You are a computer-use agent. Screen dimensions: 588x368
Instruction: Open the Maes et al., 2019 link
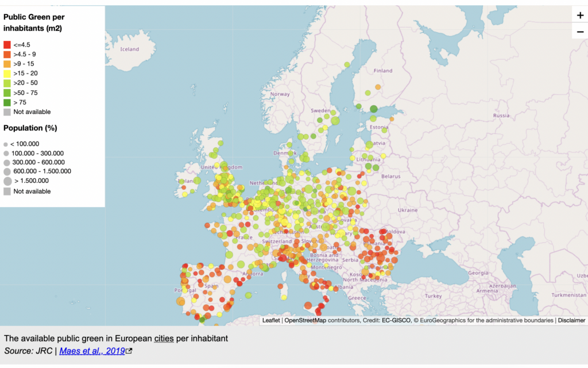click(92, 351)
